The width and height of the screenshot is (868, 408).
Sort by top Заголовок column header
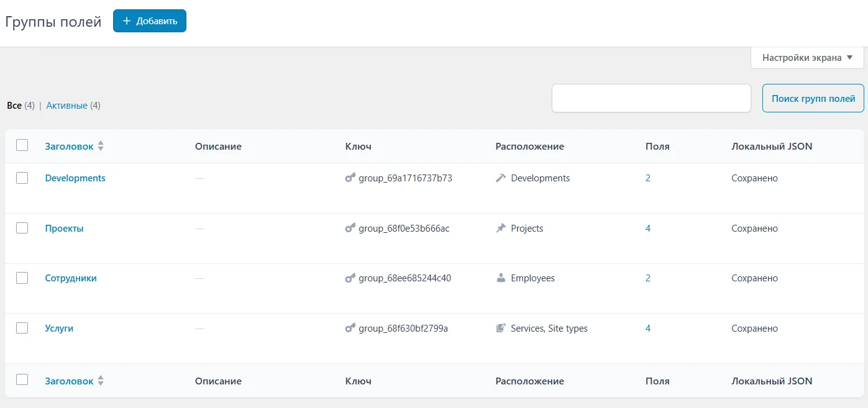[x=69, y=147]
